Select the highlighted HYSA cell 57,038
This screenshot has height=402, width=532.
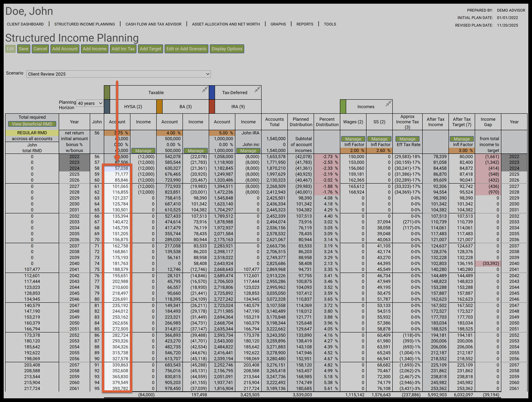coord(117,168)
